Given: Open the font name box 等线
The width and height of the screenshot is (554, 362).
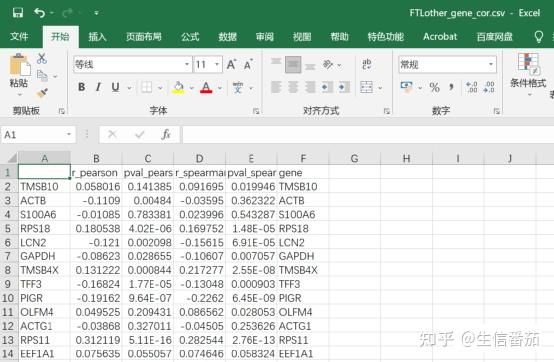Looking at the screenshot, I should [x=133, y=65].
